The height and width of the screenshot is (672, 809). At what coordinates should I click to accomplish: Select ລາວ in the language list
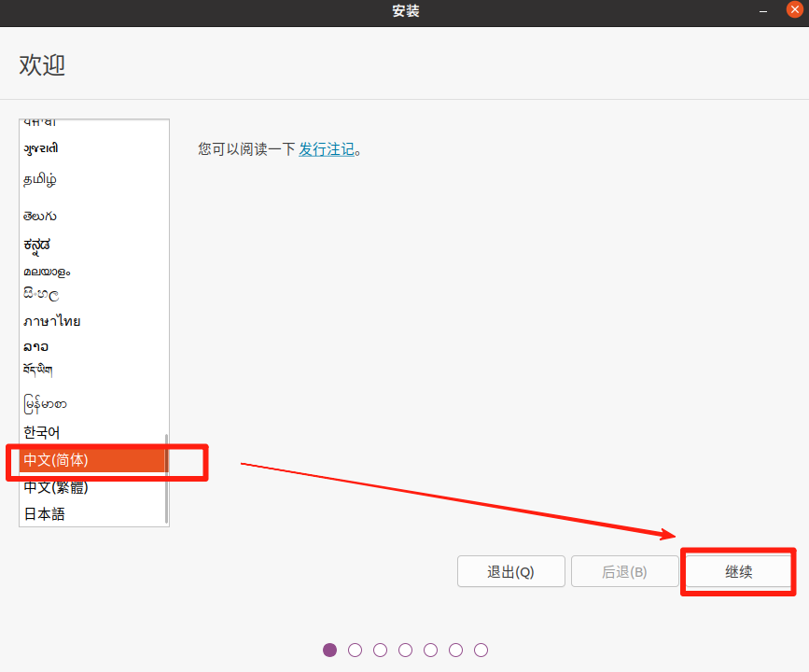click(94, 346)
